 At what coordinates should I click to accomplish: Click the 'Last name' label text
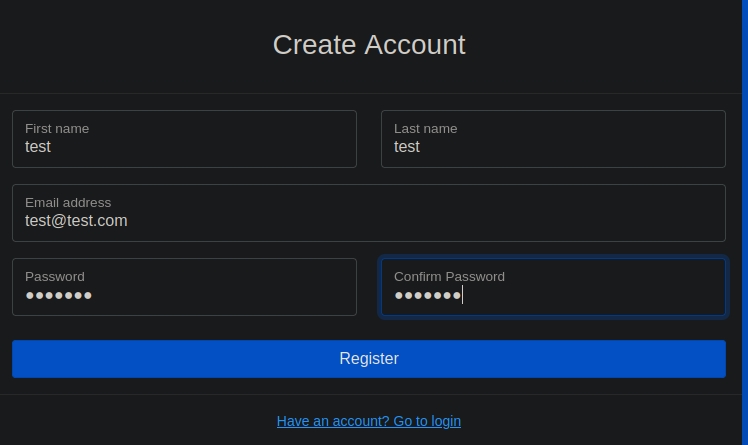coord(425,128)
